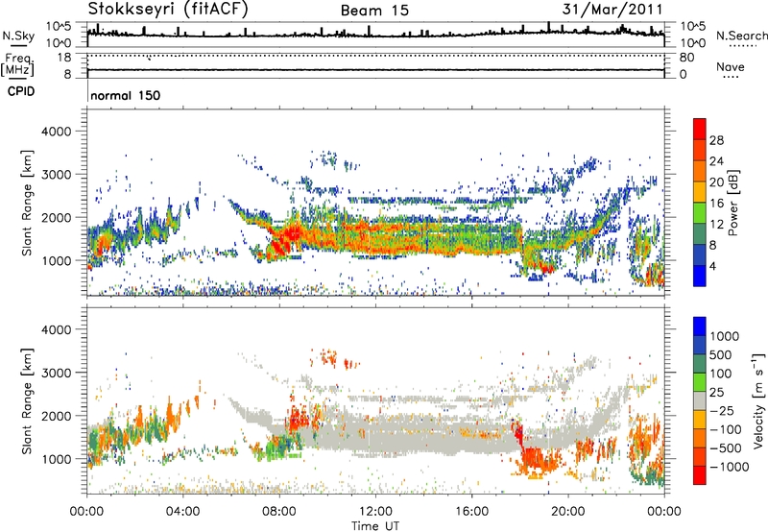Click the "10^0" tick beside N.Search label
The height and width of the screenshot is (532, 768).
[693, 43]
